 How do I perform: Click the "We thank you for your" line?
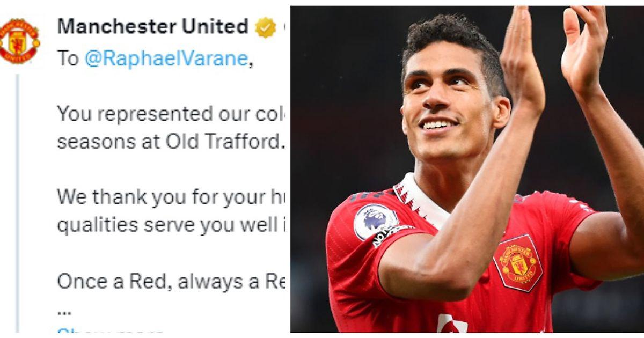171,197
